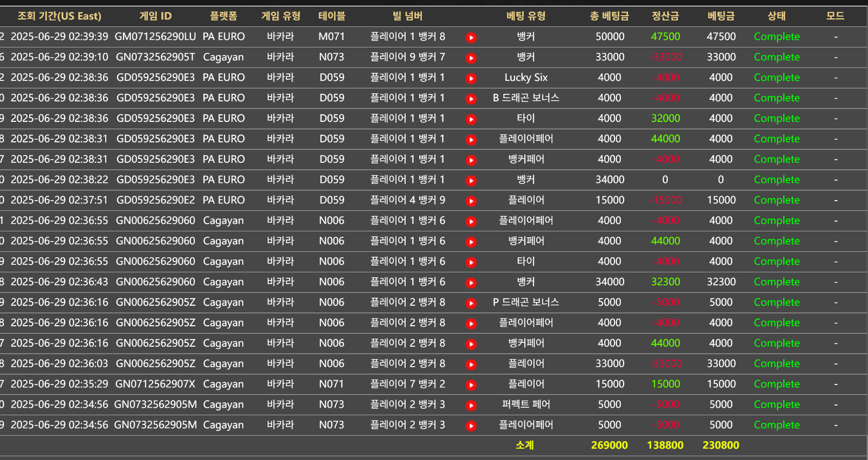Play icon in 02:36:55 플레이어페어 row
Viewport: 868px width, 460px height.
point(471,221)
